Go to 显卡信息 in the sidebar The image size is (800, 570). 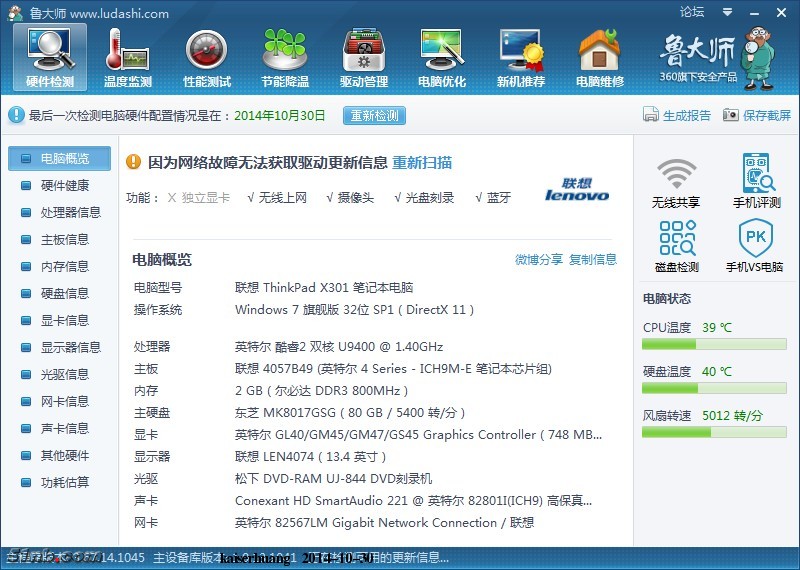click(64, 320)
